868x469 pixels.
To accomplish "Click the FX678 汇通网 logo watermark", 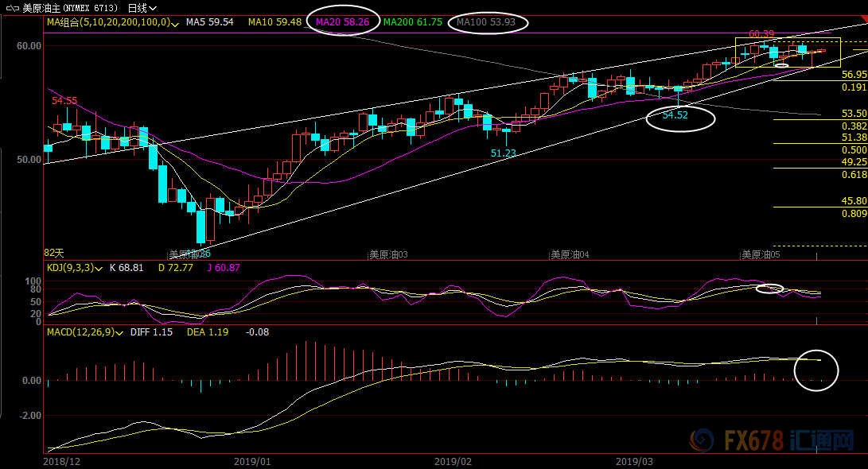I will [x=775, y=440].
